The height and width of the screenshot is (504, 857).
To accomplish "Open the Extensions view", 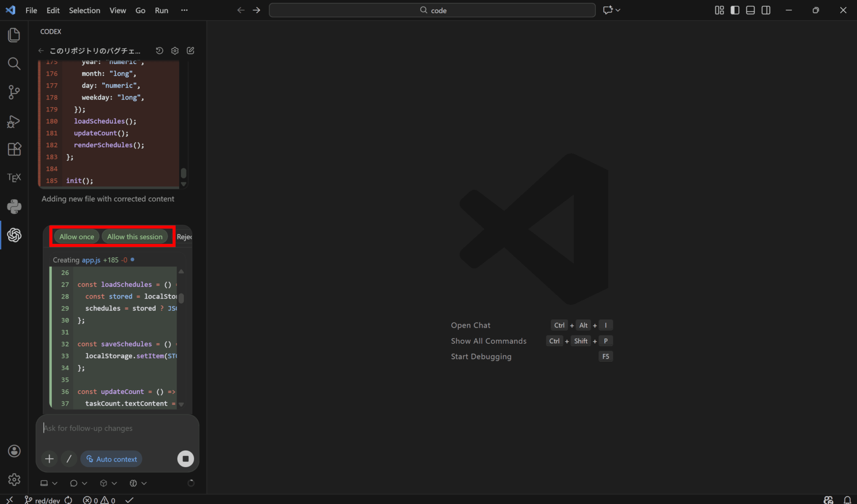I will 14,149.
